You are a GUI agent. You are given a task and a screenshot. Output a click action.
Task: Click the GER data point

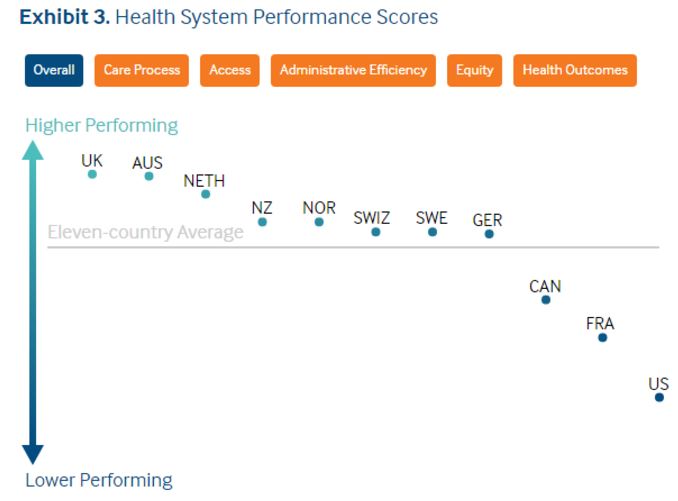click(x=489, y=234)
